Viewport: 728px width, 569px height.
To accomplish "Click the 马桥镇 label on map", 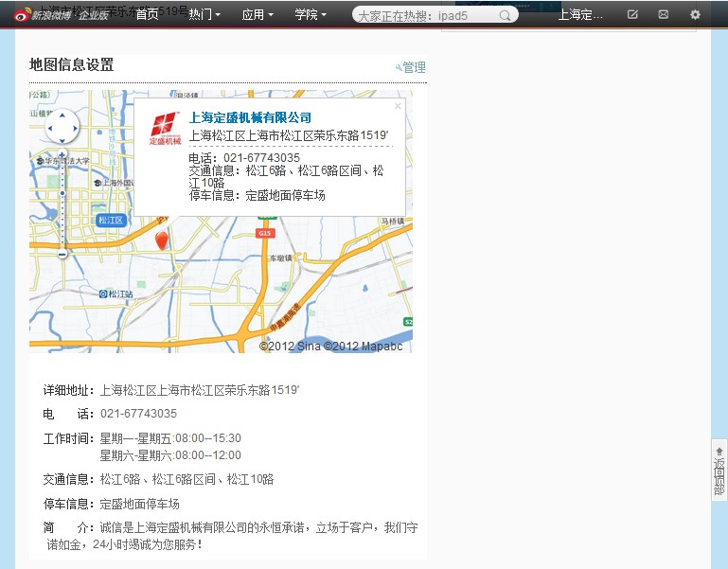I will pos(393,222).
